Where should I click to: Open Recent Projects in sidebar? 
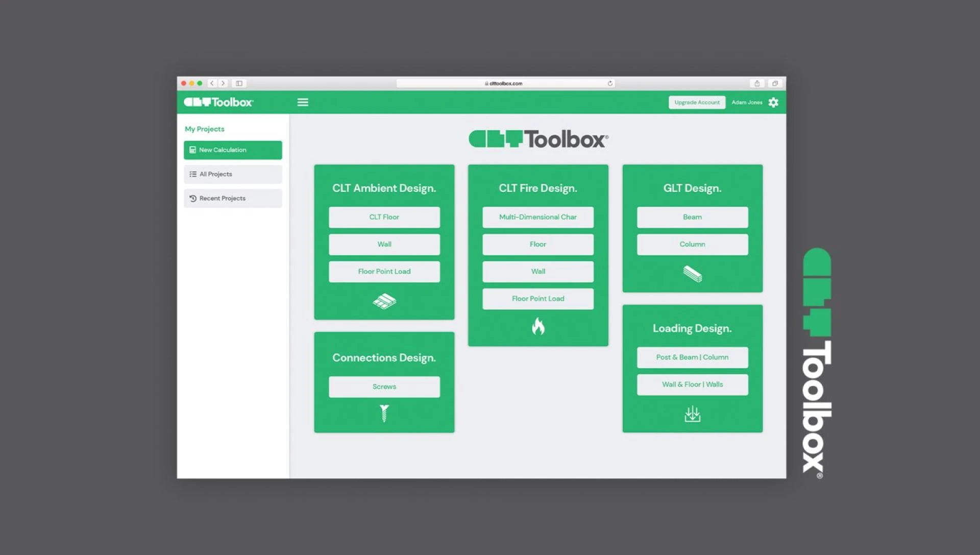(233, 198)
